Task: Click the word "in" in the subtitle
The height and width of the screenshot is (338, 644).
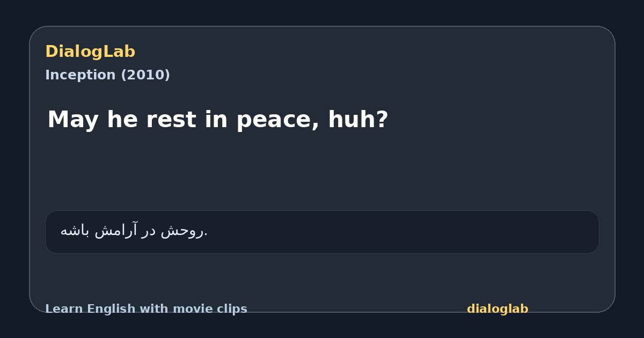Action: [217, 120]
